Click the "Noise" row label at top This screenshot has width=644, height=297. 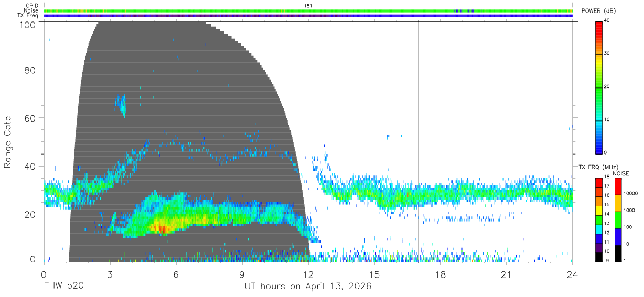(x=31, y=10)
